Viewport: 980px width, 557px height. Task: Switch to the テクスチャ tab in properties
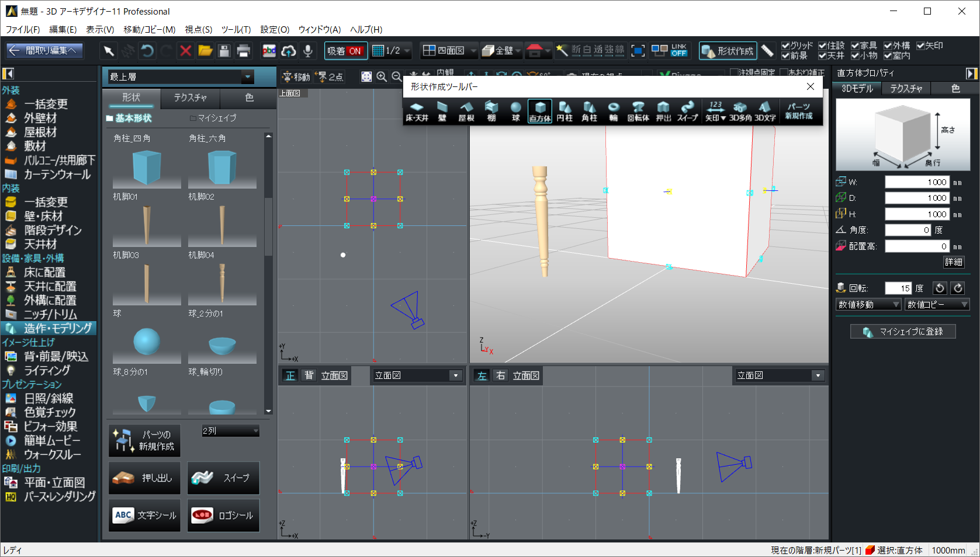[906, 89]
